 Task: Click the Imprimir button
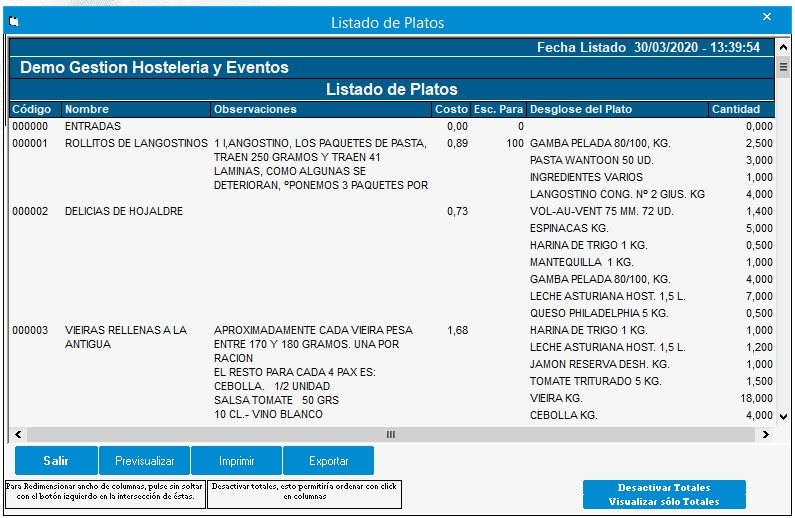pyautogui.click(x=236, y=460)
